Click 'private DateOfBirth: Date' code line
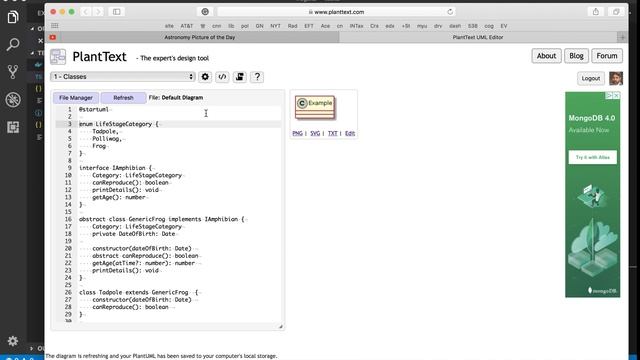This screenshot has width=640, height=360. (133, 234)
